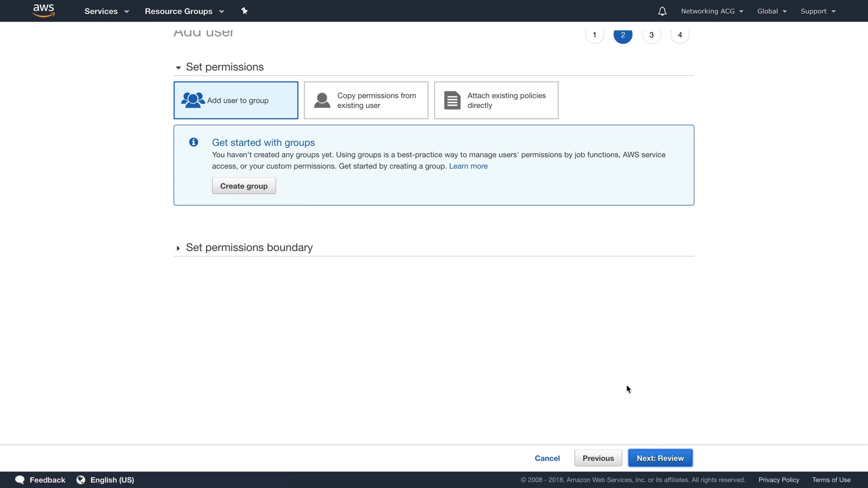Click the AWS logo home icon
Viewport: 868px width, 488px height.
(44, 10)
